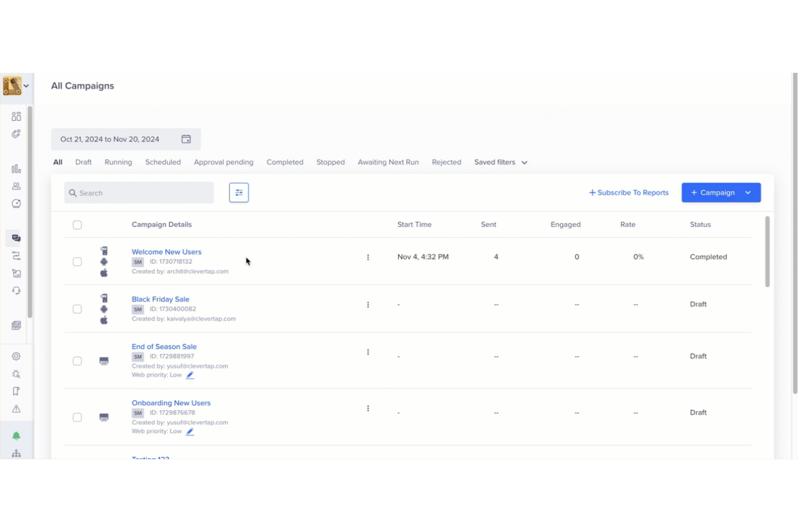The height and width of the screenshot is (532, 798).
Task: Click the Rate column header
Action: pyautogui.click(x=628, y=225)
